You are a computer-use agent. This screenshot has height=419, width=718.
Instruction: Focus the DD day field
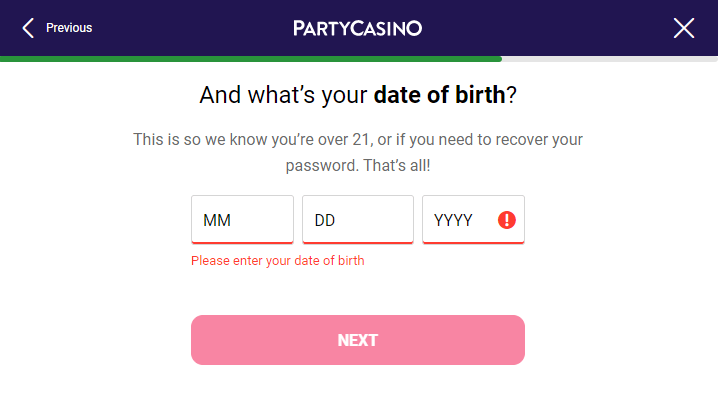[x=358, y=219]
